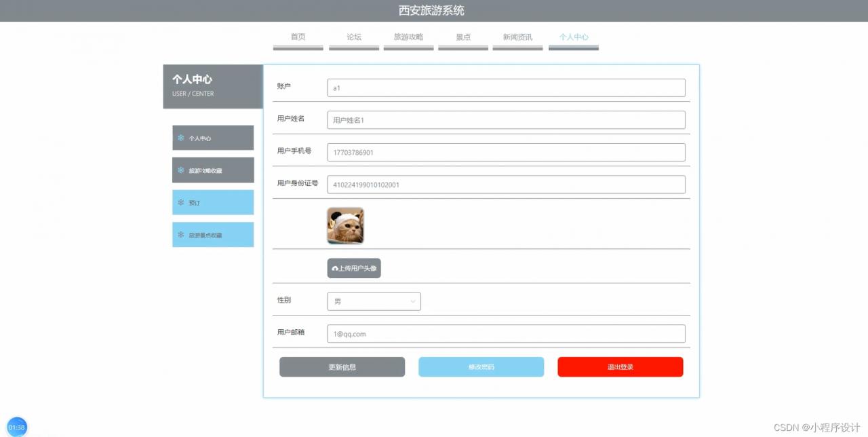The image size is (868, 437).
Task: Click the blue 01:38 timer badge
Action: [x=17, y=427]
